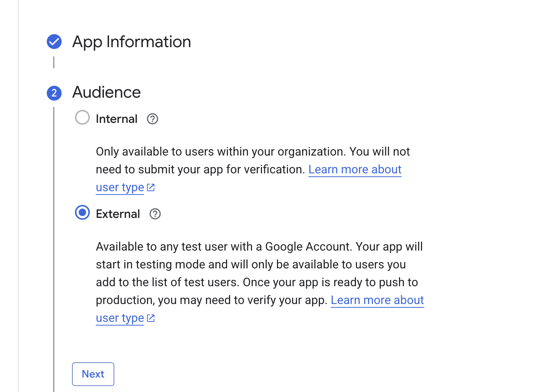Follow the 'user type' link text below Internal
Screen dimensions: 556x392
[x=120, y=187]
